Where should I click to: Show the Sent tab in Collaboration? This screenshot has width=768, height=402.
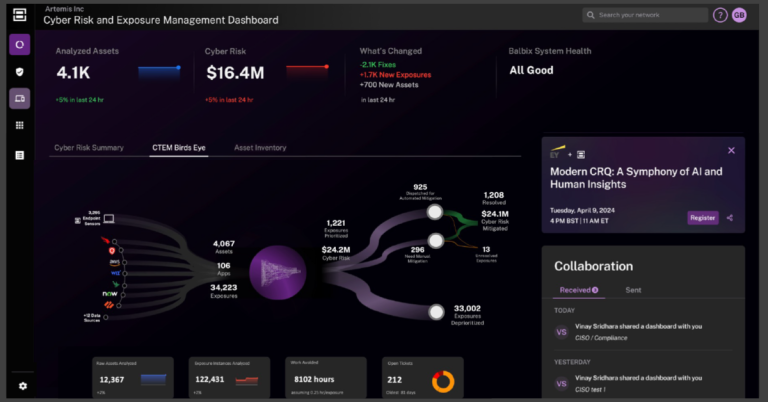[634, 290]
